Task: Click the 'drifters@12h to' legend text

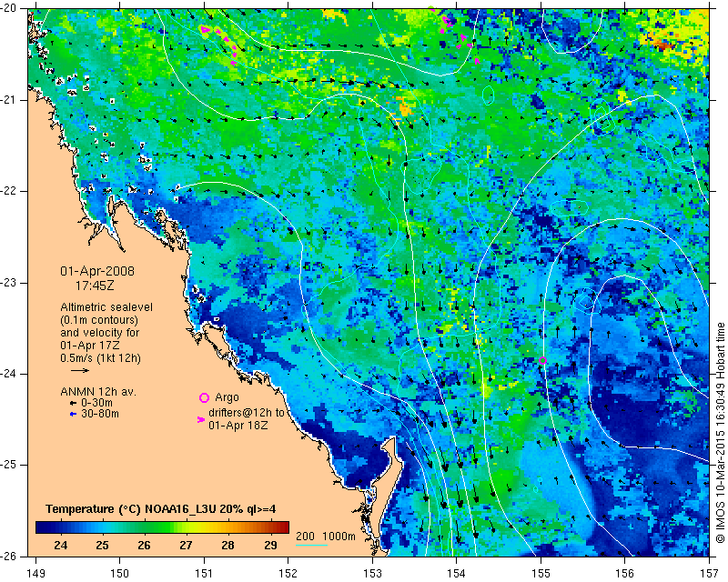Action: [246, 413]
